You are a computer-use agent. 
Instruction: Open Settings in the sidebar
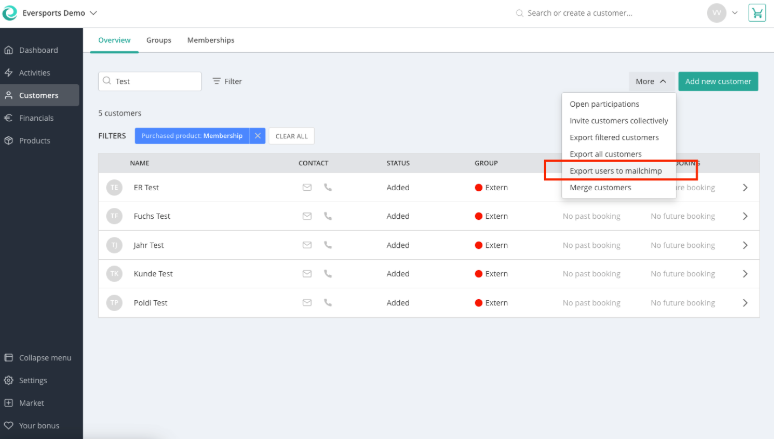(33, 380)
